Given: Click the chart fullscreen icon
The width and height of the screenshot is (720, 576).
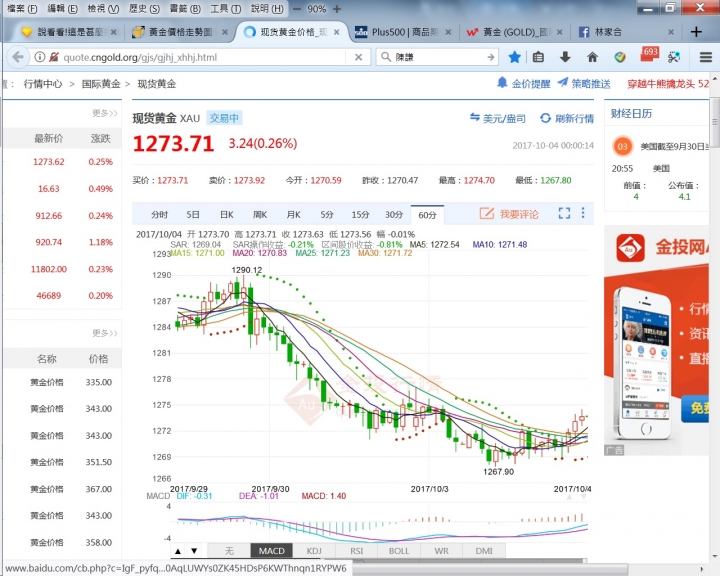Looking at the screenshot, I should click(x=564, y=214).
